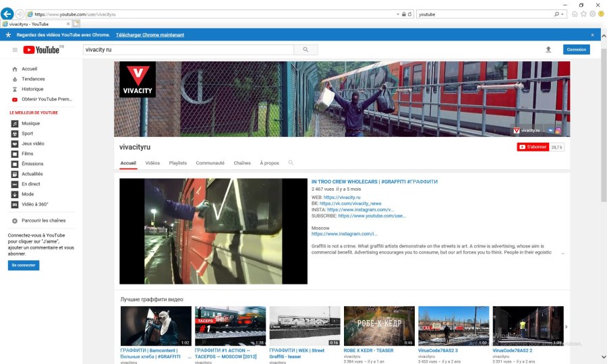Click the S'abonner subscribe button

point(533,147)
